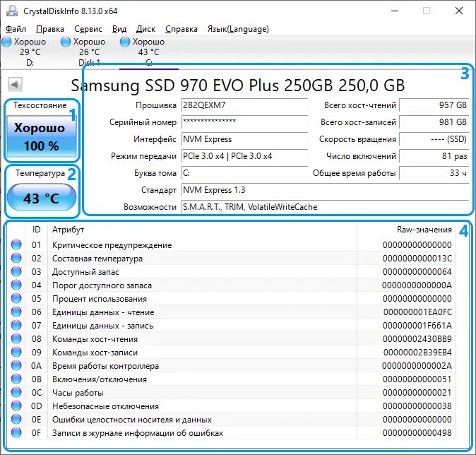The width and height of the screenshot is (476, 455).
Task: Click the Возможности field with S.M.A.R.T., TRIM
Action: click(325, 207)
